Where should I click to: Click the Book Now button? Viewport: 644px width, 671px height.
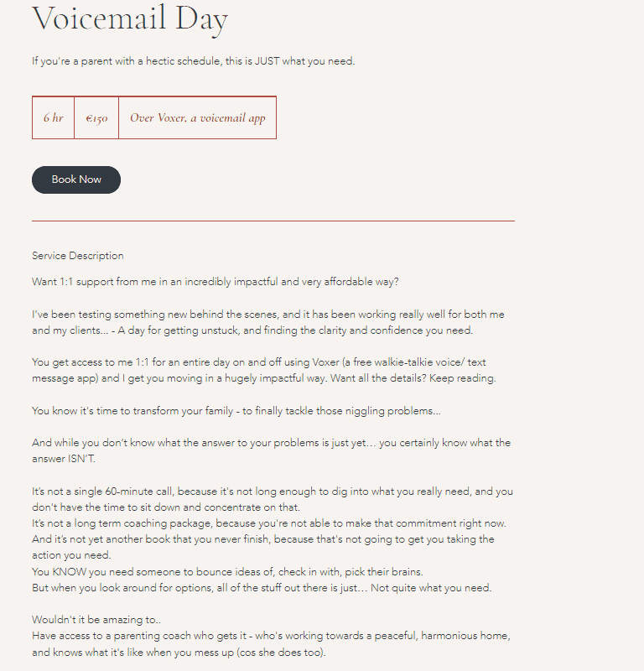pyautogui.click(x=76, y=179)
